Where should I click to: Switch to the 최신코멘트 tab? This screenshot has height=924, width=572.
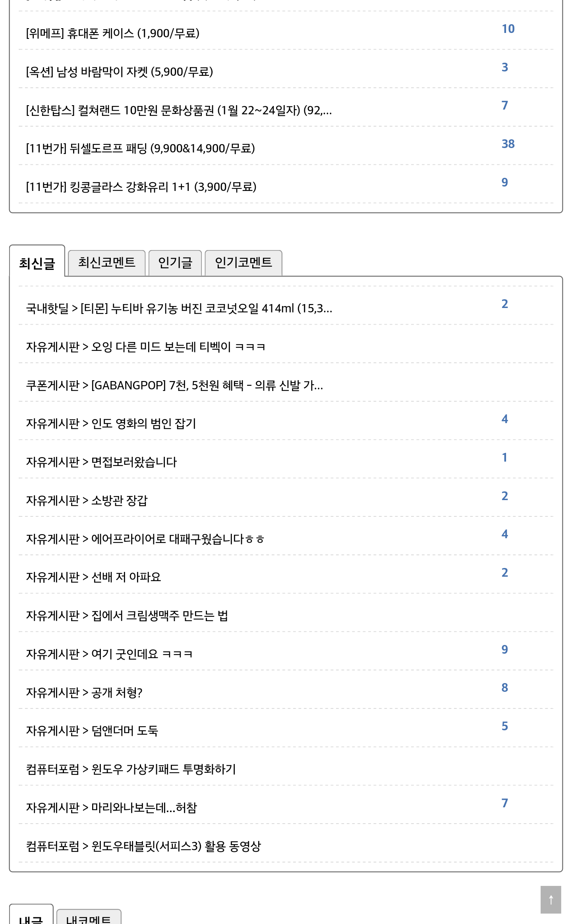click(106, 262)
